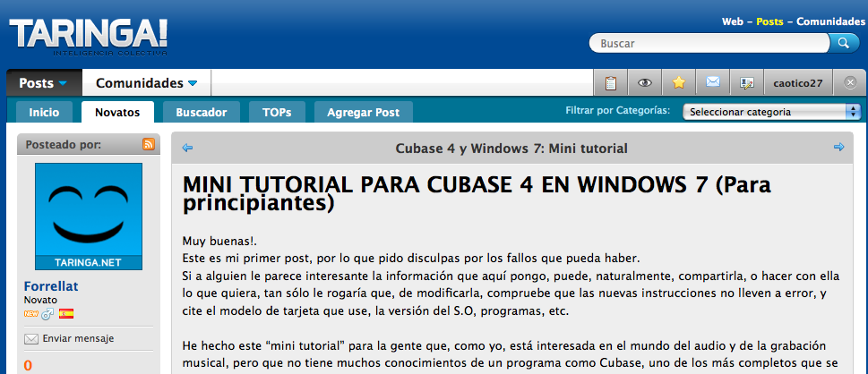Click the Novato rank text
This screenshot has width=868, height=374.
click(x=40, y=300)
